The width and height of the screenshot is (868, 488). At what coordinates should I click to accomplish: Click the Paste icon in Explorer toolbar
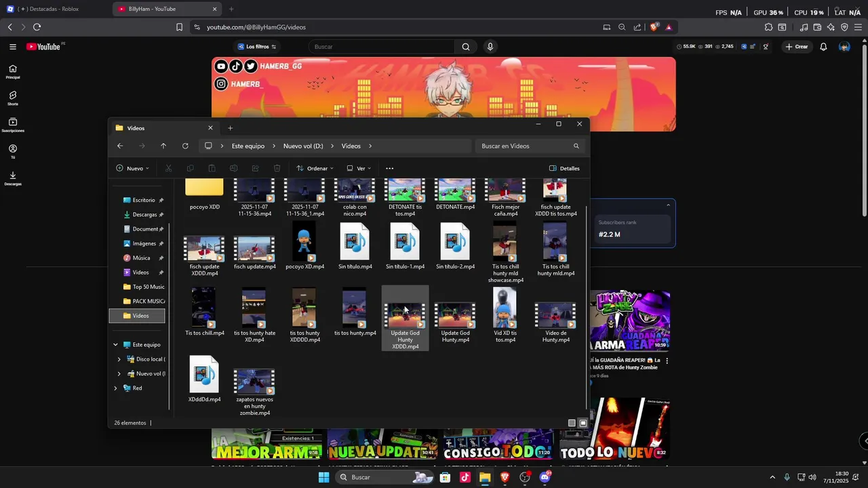(212, 168)
